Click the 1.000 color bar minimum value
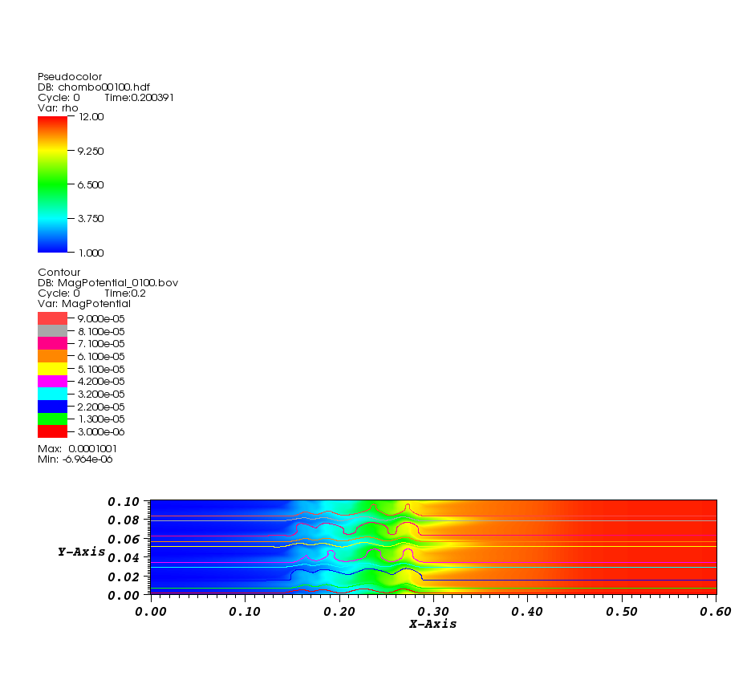Image resolution: width=755 pixels, height=700 pixels. [x=91, y=253]
